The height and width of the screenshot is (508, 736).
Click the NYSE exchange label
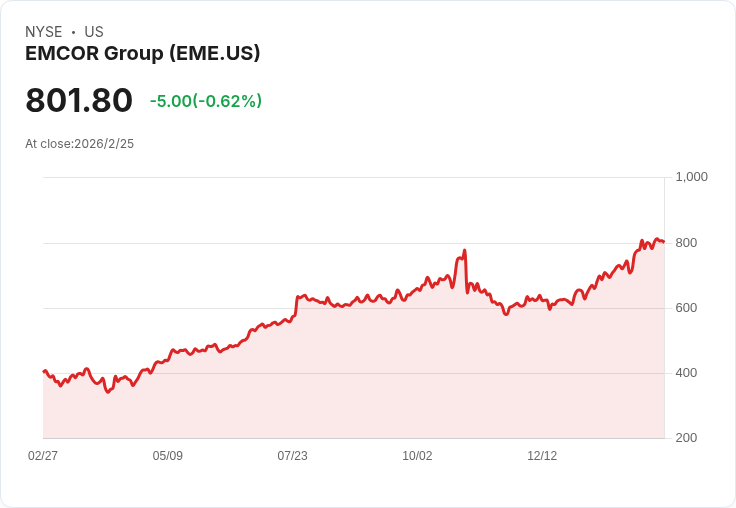44,32
